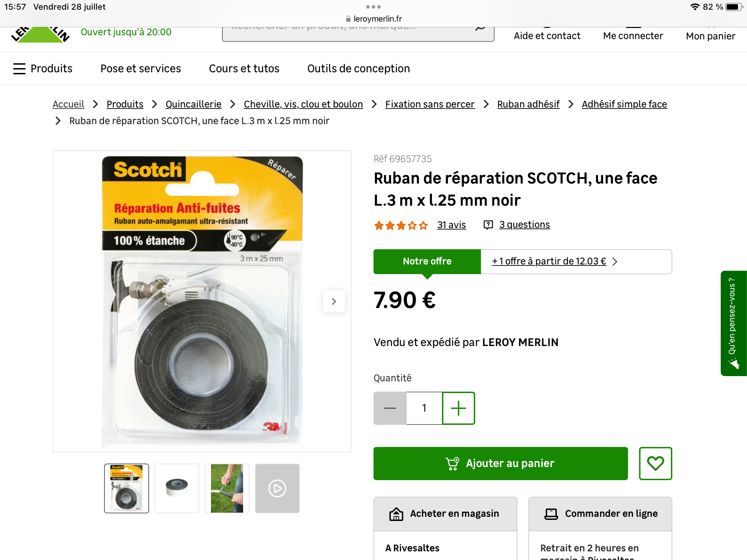Click the questions speech bubble icon
This screenshot has height=560, width=747.
(x=488, y=225)
